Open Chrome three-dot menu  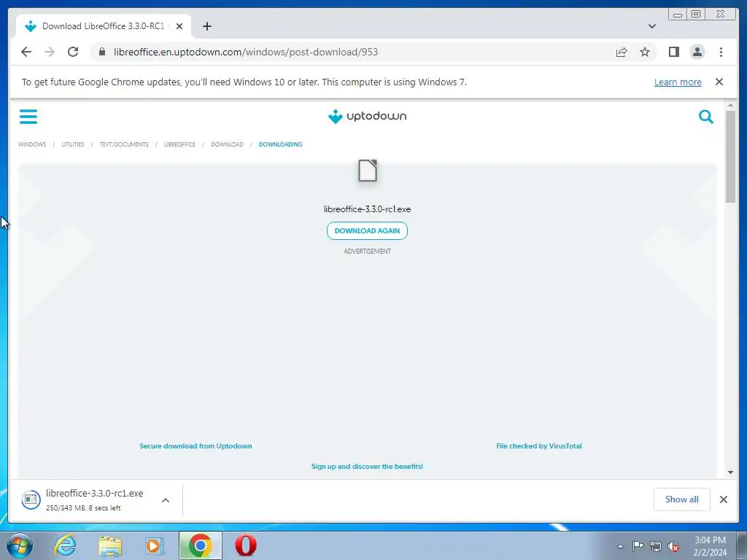(x=721, y=52)
